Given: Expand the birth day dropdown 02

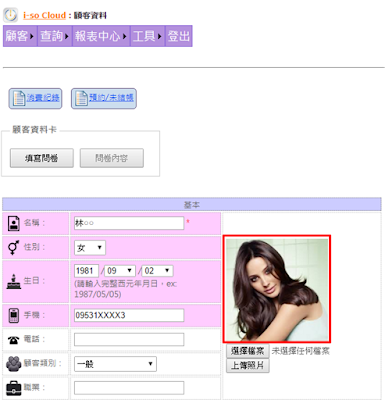Looking at the screenshot, I should coord(158,271).
